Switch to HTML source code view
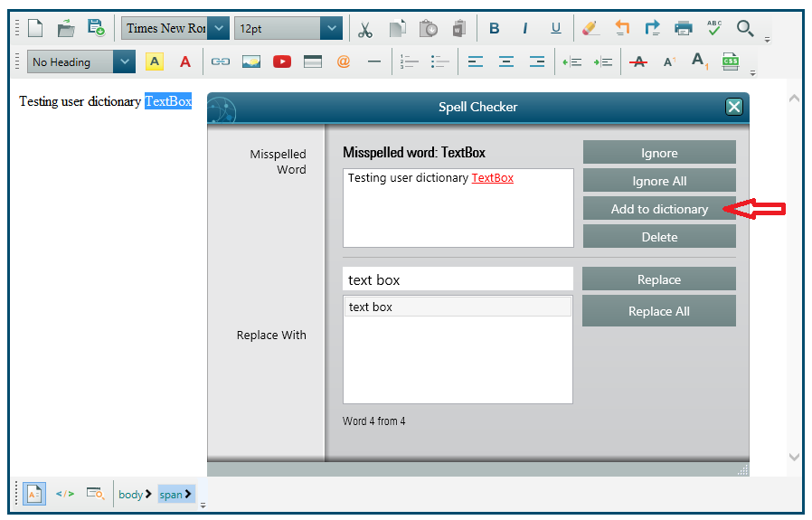 [64, 494]
